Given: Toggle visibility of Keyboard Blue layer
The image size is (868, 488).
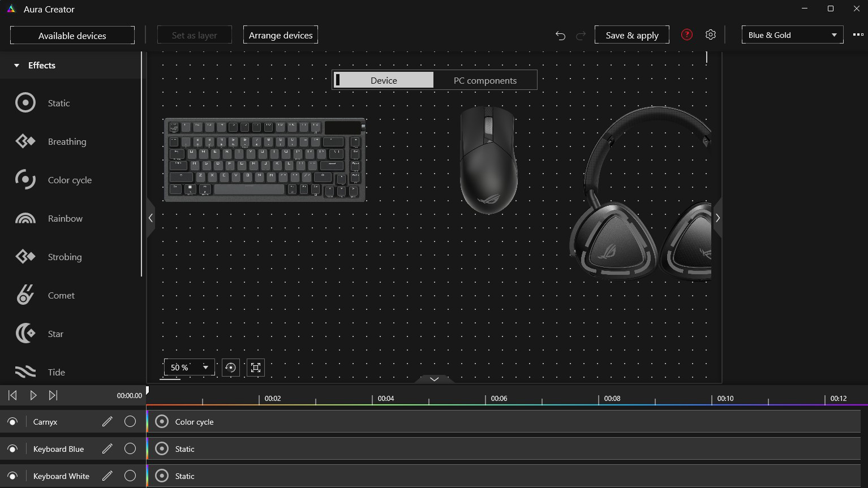Looking at the screenshot, I should [12, 448].
